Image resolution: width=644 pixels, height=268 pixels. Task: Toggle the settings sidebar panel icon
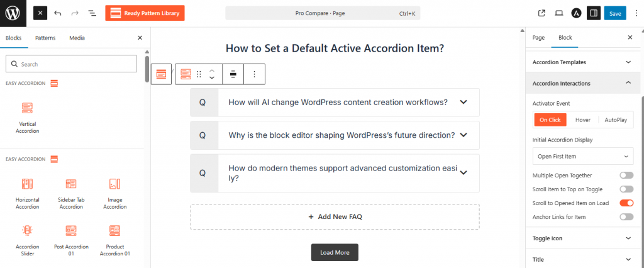593,13
